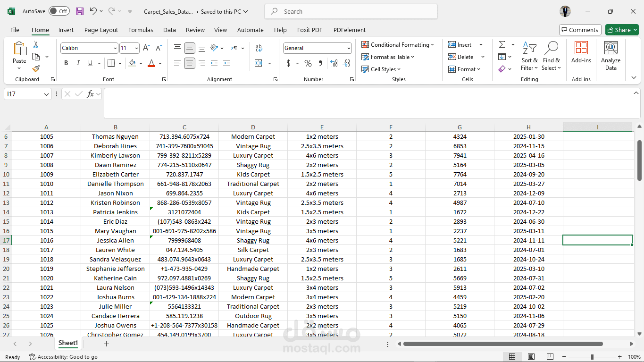
Task: Toggle Top Align
Action: pos(177,48)
